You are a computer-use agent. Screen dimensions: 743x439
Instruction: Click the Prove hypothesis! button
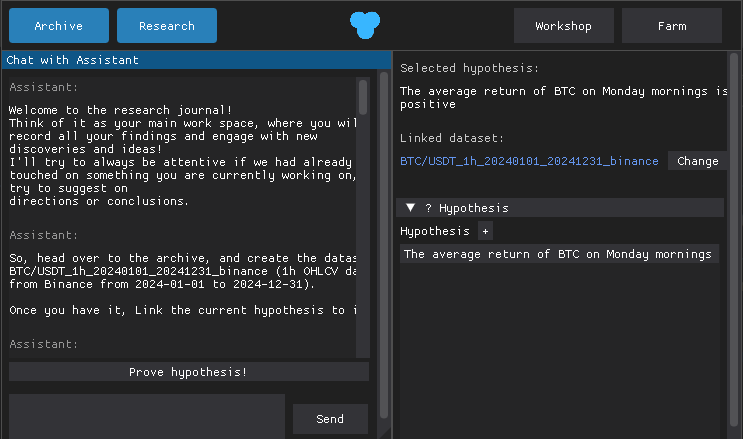189,372
